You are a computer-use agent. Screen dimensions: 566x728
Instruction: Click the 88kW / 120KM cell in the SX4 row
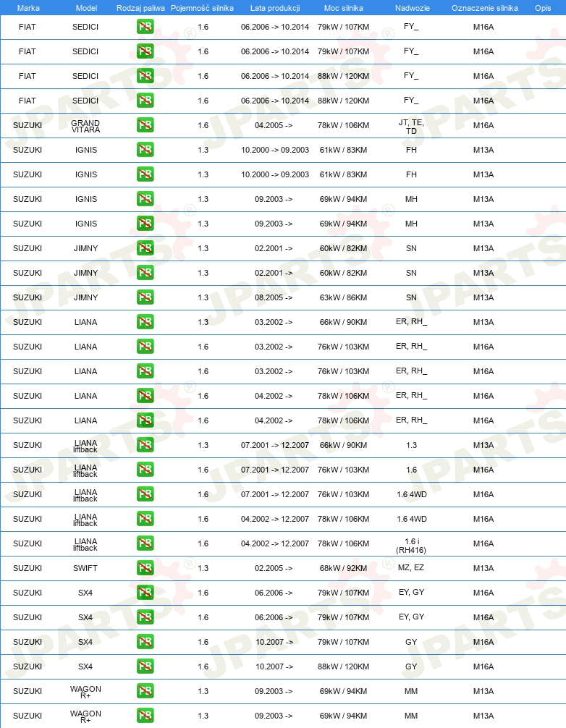point(343,666)
